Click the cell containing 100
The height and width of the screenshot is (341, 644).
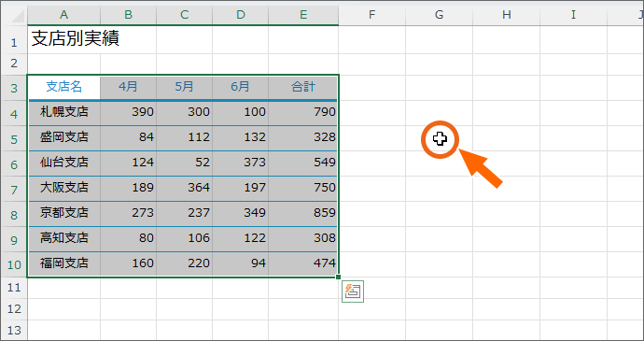click(241, 113)
